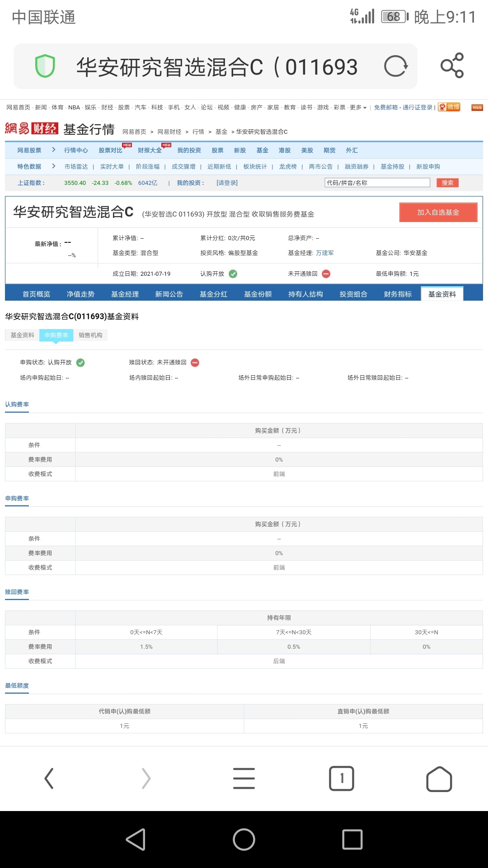
Task: Click 网易财经 breadcrumb link
Action: click(x=169, y=132)
